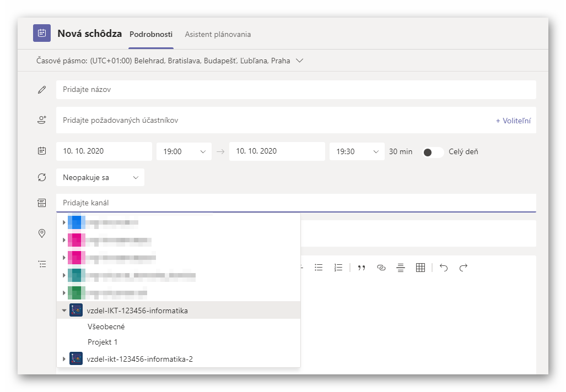The image size is (566, 392).
Task: Switch to the Asistent plánovania tab
Action: 218,34
